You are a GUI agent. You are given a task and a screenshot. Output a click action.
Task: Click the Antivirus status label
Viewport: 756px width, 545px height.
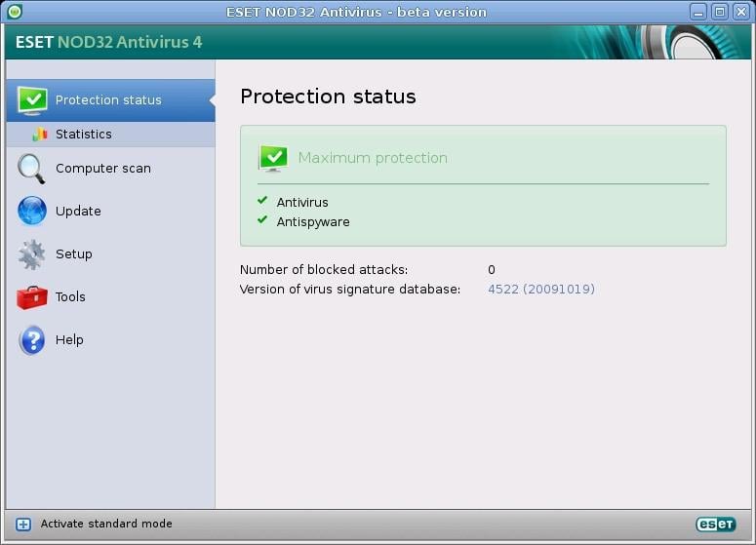(302, 203)
